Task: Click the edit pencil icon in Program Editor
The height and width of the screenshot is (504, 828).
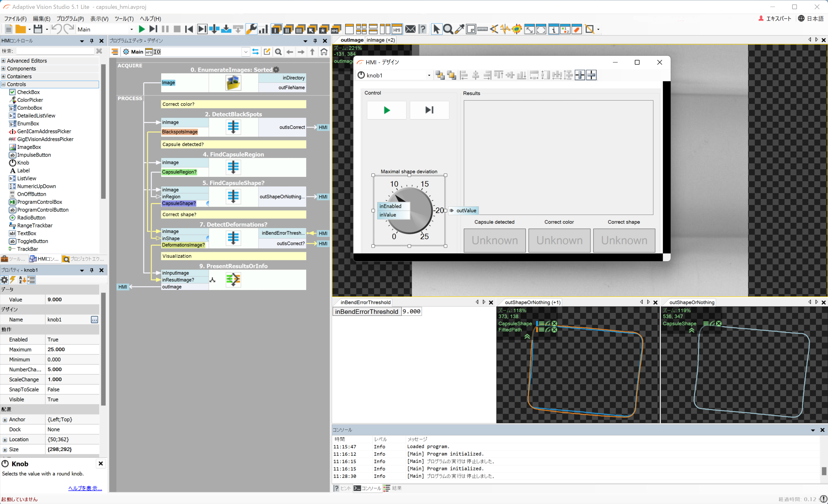Action: [267, 52]
